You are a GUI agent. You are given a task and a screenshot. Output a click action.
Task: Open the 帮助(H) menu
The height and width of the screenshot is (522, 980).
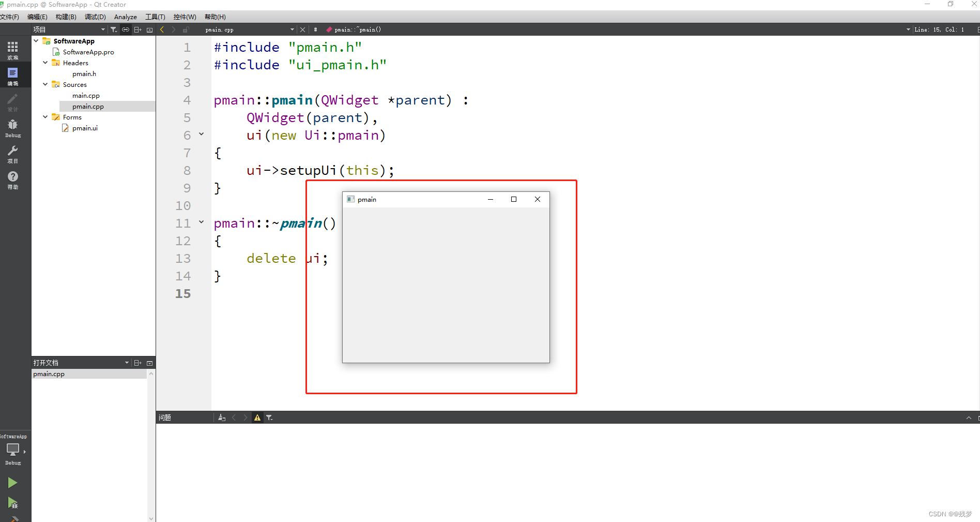pos(215,17)
